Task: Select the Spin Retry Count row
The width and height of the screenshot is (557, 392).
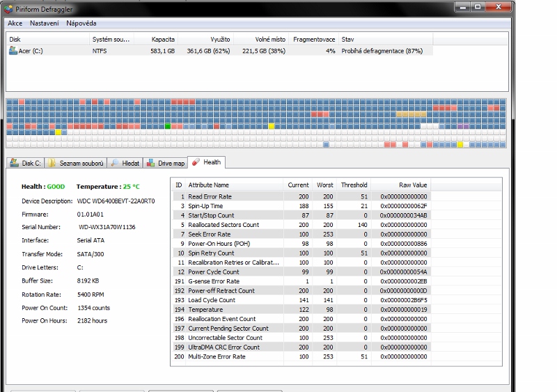Action: click(x=301, y=253)
